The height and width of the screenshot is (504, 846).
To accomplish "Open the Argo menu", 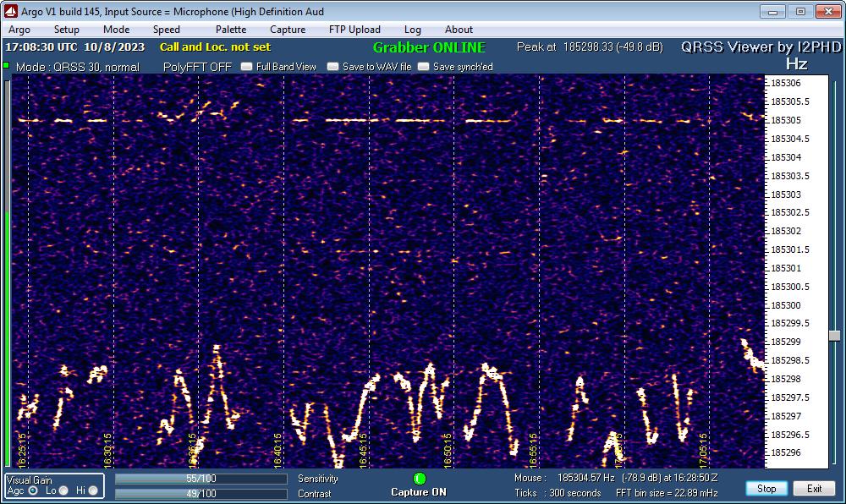I will tap(19, 30).
